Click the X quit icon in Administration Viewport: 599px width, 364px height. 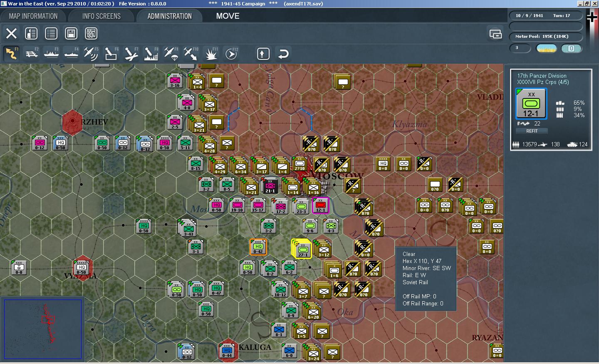pyautogui.click(x=11, y=33)
